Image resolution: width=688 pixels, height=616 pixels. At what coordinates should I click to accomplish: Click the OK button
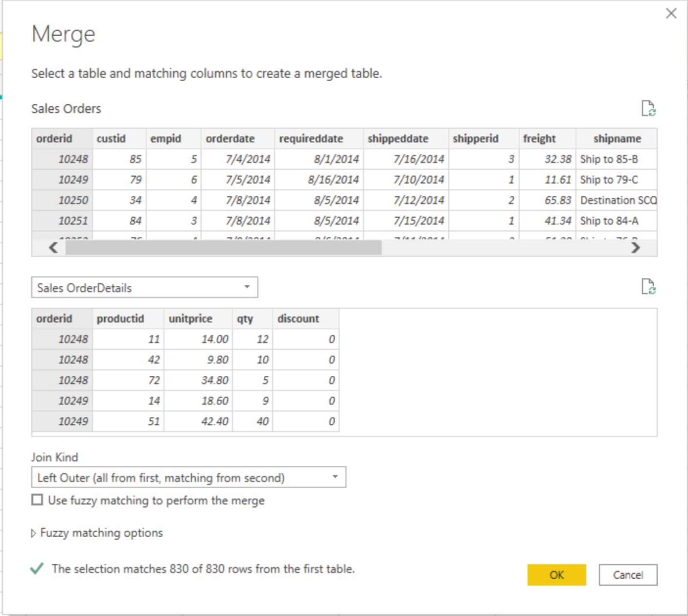(x=556, y=575)
